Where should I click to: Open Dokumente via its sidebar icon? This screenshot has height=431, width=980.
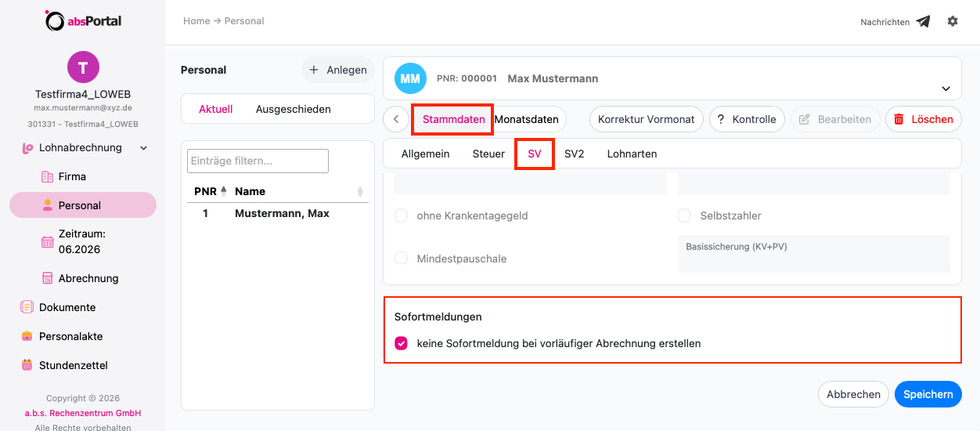pyautogui.click(x=27, y=307)
